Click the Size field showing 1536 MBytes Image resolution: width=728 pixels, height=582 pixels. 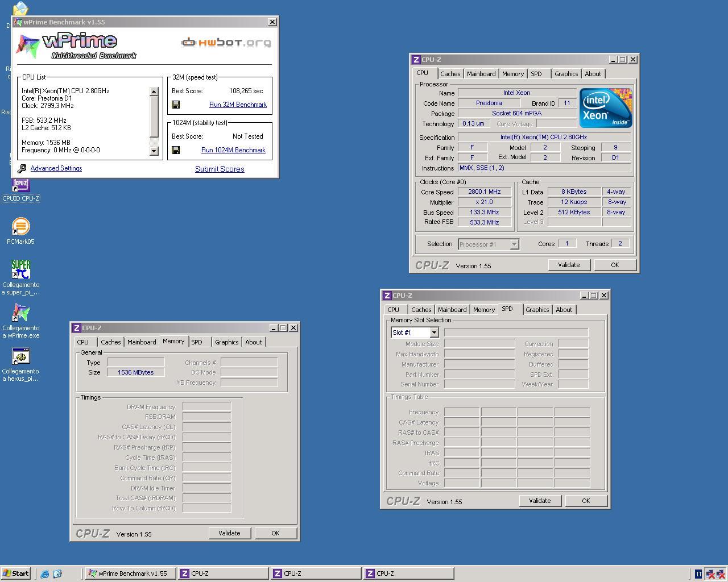(x=136, y=372)
